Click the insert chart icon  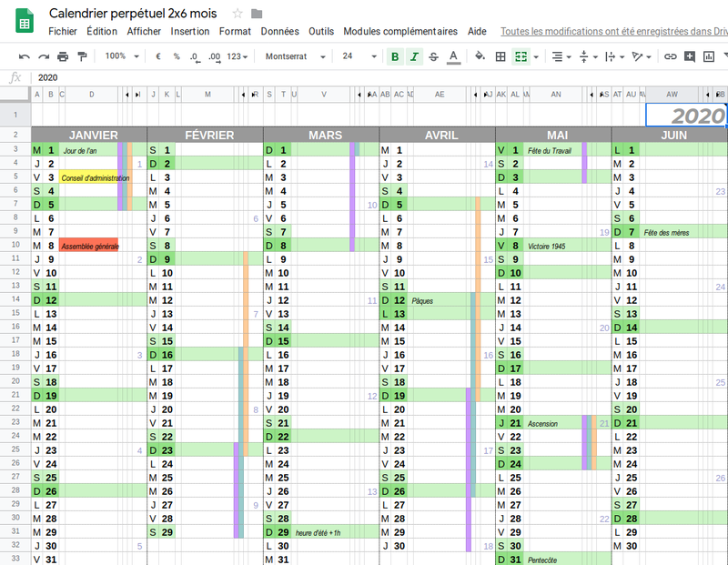click(x=710, y=56)
